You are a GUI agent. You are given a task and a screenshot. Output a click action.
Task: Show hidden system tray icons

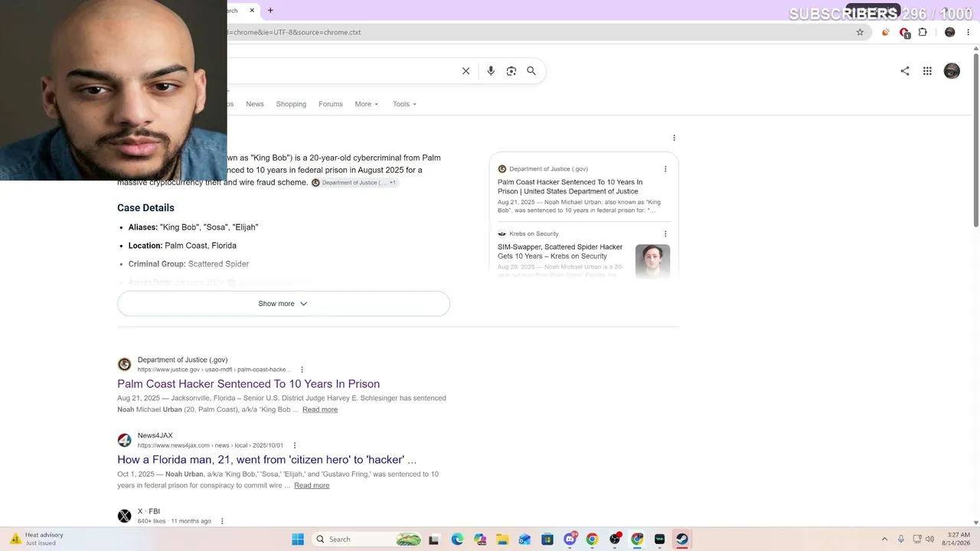[884, 540]
